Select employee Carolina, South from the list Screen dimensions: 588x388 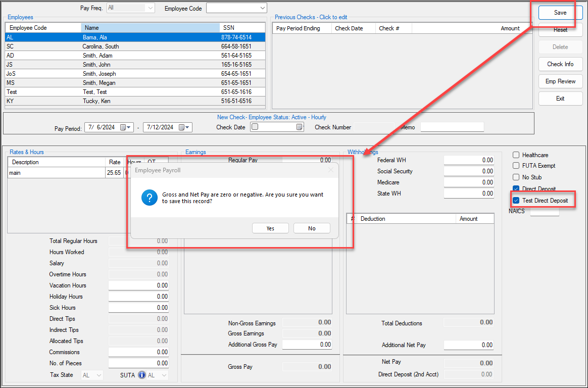101,46
